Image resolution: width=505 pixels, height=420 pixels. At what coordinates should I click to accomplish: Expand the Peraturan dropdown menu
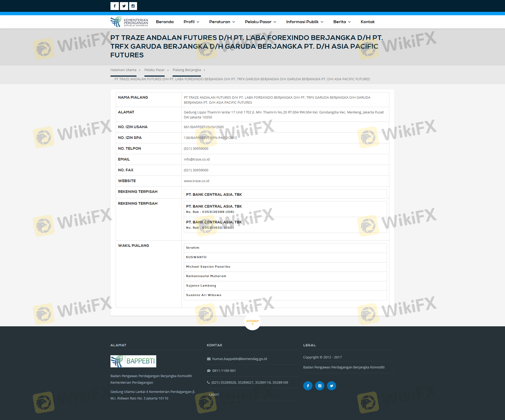pyautogui.click(x=222, y=22)
